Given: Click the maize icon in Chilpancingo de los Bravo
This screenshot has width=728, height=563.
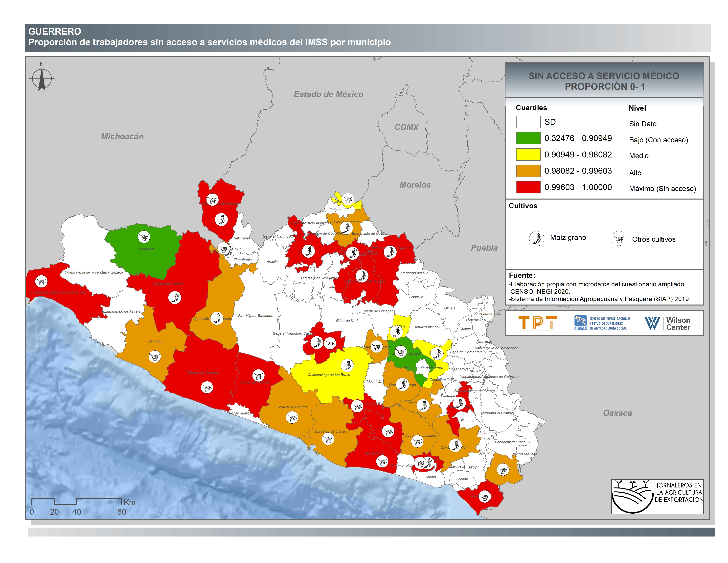Looking at the screenshot, I should click(347, 365).
